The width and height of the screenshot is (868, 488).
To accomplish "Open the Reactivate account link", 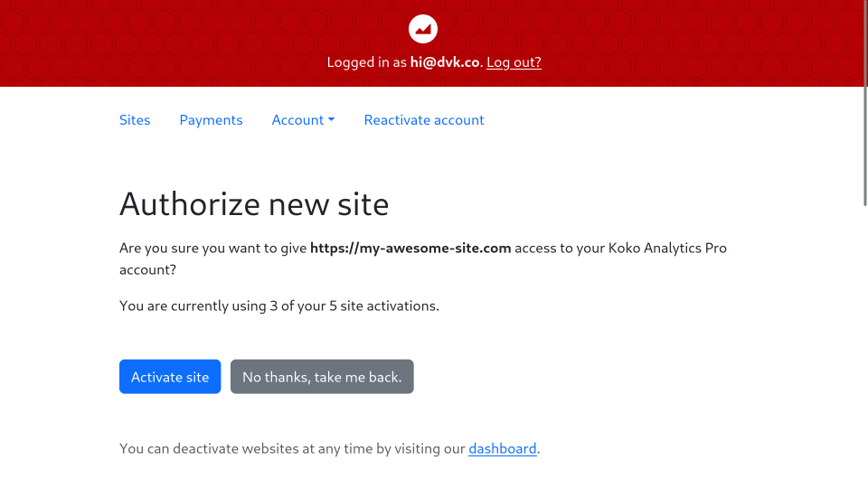I will (424, 120).
